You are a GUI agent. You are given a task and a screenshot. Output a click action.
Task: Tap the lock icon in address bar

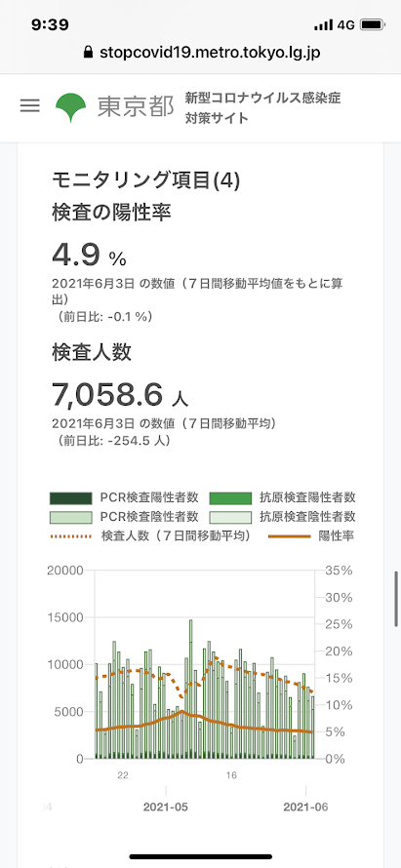[x=88, y=53]
